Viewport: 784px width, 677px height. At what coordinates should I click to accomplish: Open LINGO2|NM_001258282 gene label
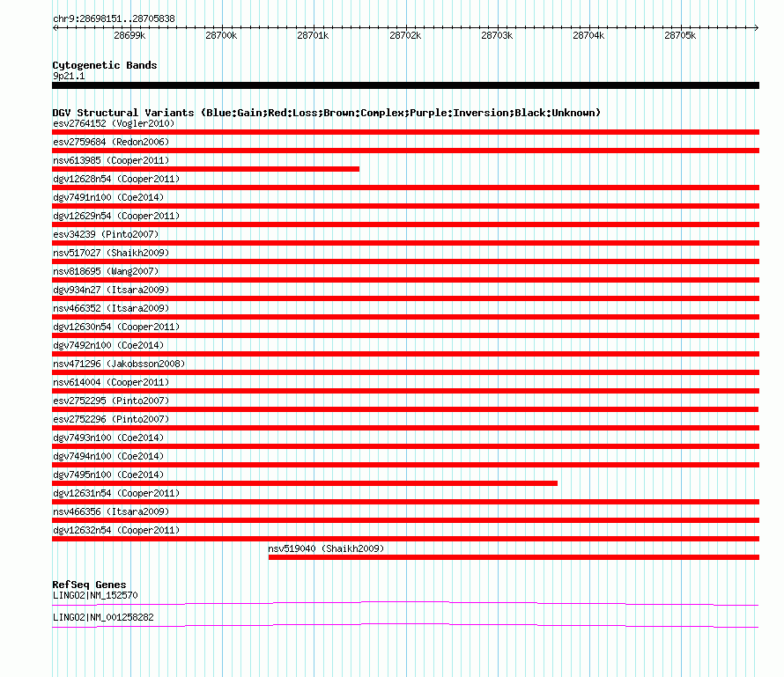pos(103,617)
